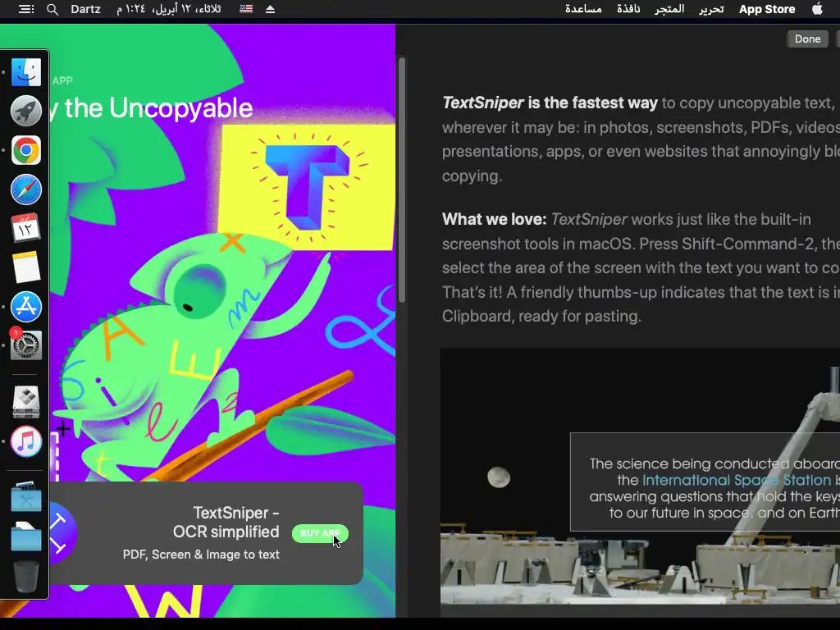Open System Preferences gear in Dock
840x630 pixels.
(x=25, y=345)
